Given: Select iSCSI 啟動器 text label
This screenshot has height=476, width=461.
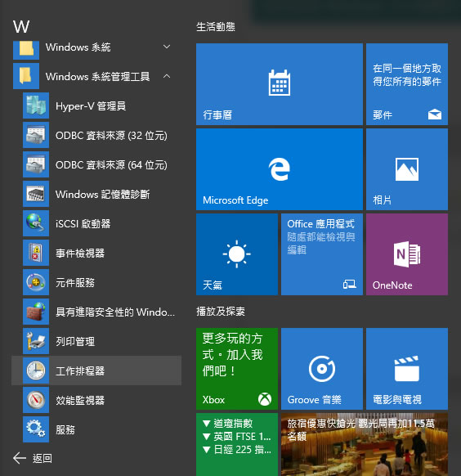Looking at the screenshot, I should coord(83,223).
